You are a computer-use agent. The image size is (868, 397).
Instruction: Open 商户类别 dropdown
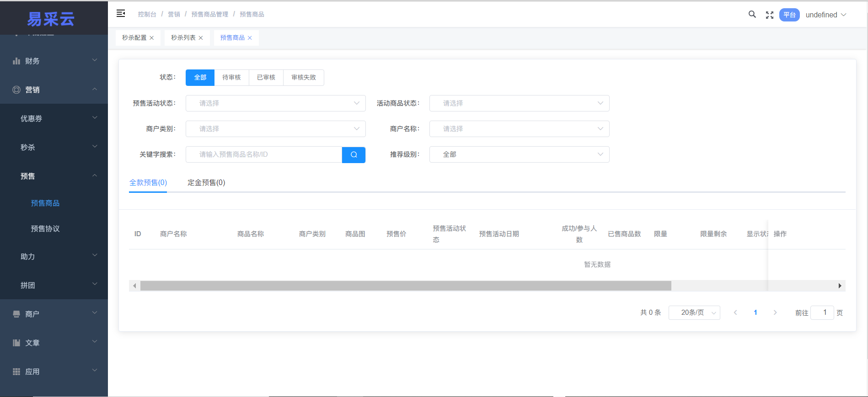click(276, 129)
